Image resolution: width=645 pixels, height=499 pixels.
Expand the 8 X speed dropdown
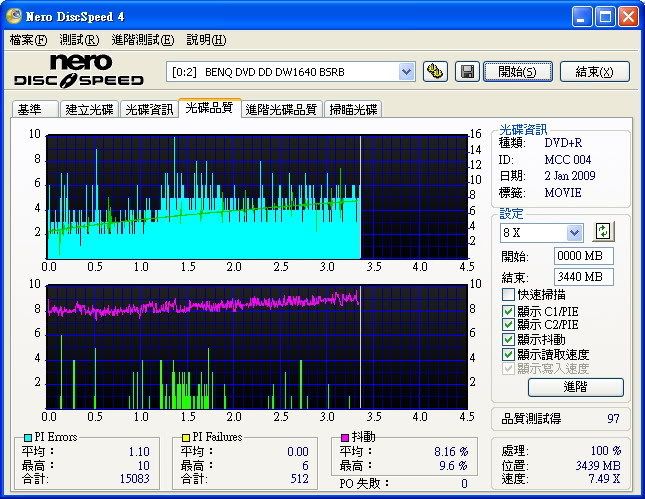coord(574,232)
